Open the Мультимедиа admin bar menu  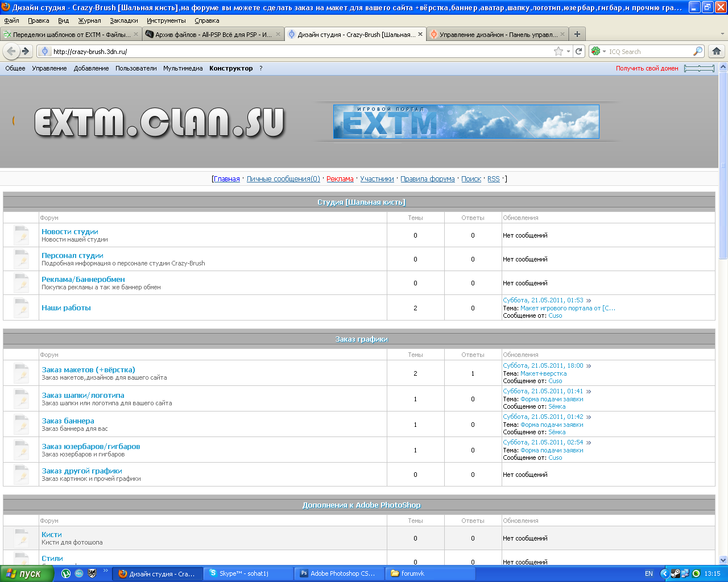click(x=183, y=68)
